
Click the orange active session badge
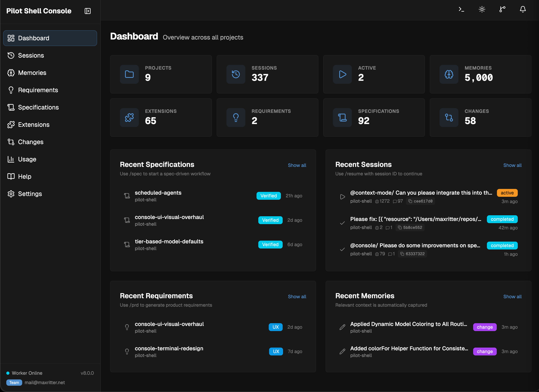507,193
